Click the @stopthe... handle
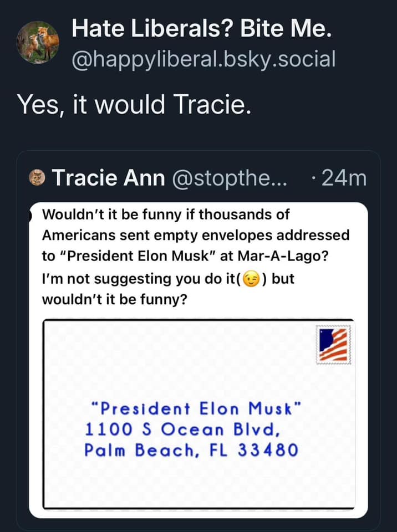The width and height of the screenshot is (397, 532). point(230,177)
